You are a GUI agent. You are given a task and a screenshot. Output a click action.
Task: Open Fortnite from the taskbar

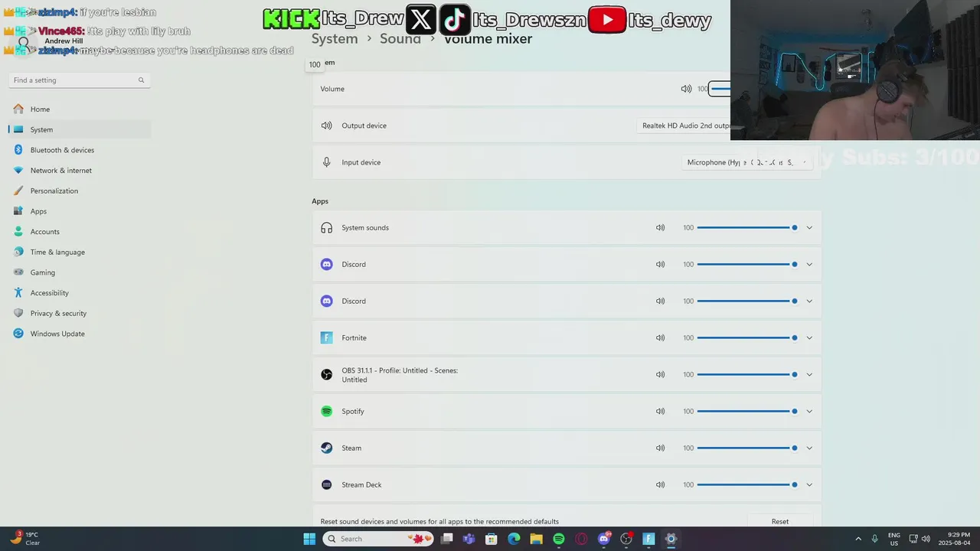[x=648, y=539]
